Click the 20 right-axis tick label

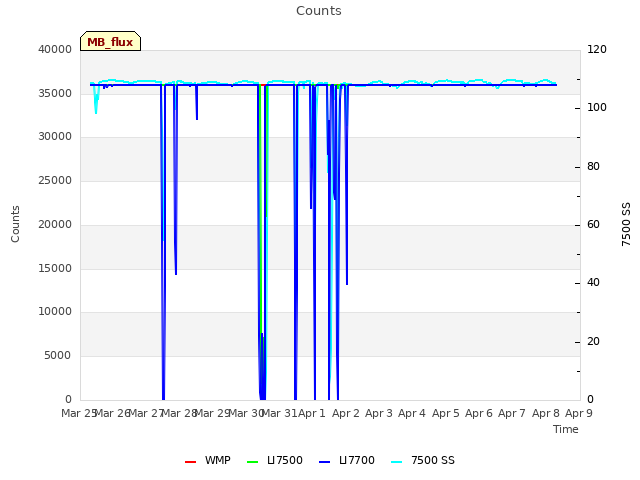(593, 342)
